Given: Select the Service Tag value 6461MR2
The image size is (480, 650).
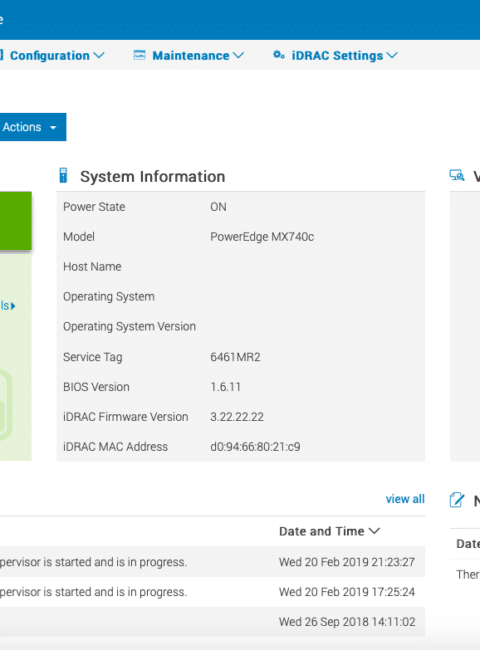Looking at the screenshot, I should [x=235, y=357].
